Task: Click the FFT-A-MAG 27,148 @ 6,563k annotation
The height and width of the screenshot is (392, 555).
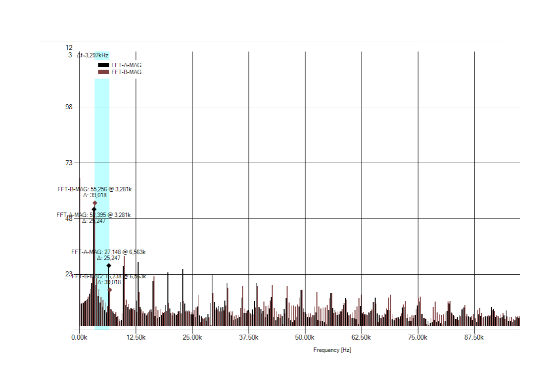Action: coord(108,252)
